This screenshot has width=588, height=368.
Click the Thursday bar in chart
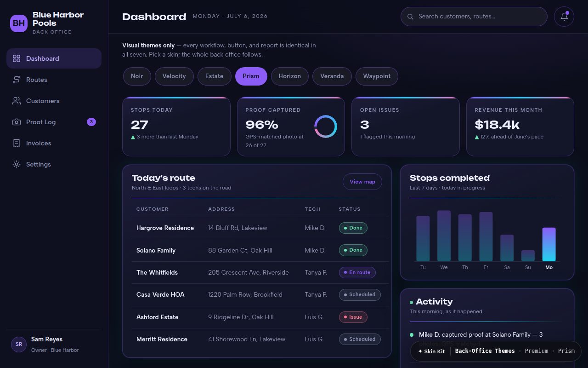coord(465,238)
